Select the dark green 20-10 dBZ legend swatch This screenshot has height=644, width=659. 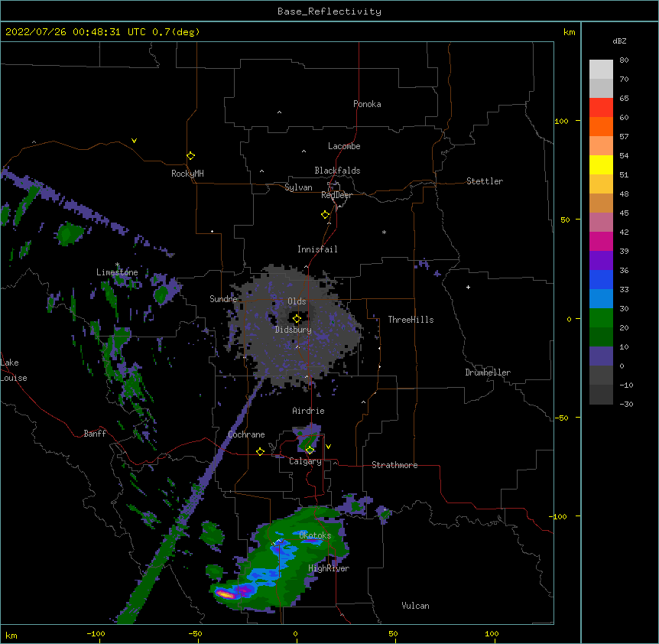pyautogui.click(x=601, y=337)
